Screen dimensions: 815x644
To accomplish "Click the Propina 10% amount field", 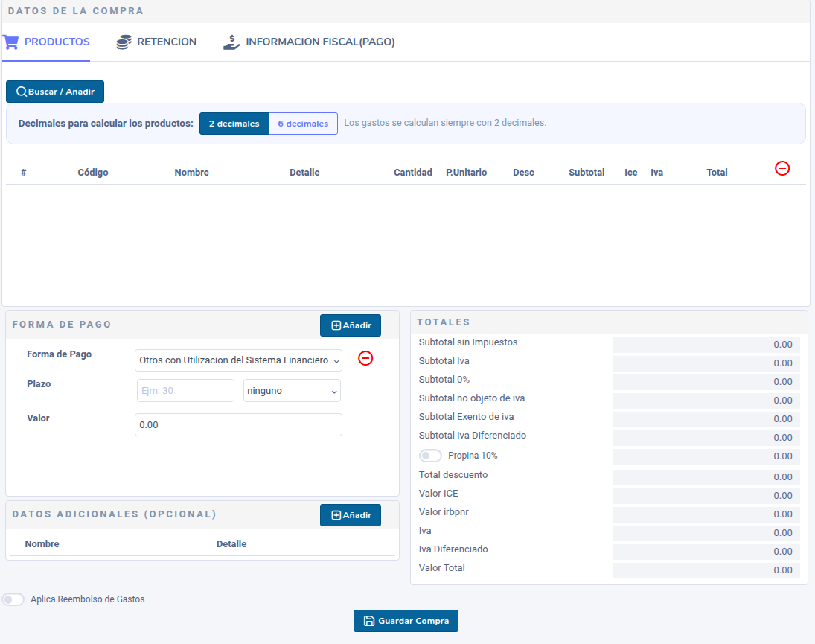I will click(706, 456).
